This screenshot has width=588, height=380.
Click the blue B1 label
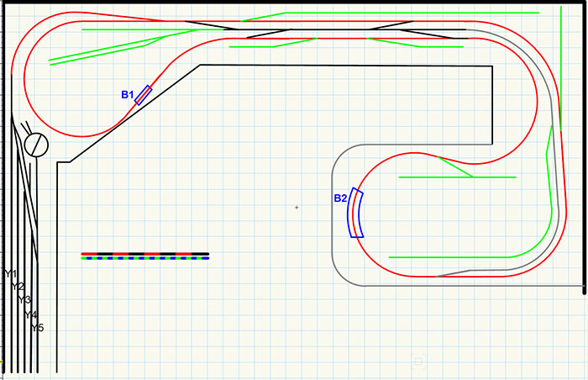[127, 95]
